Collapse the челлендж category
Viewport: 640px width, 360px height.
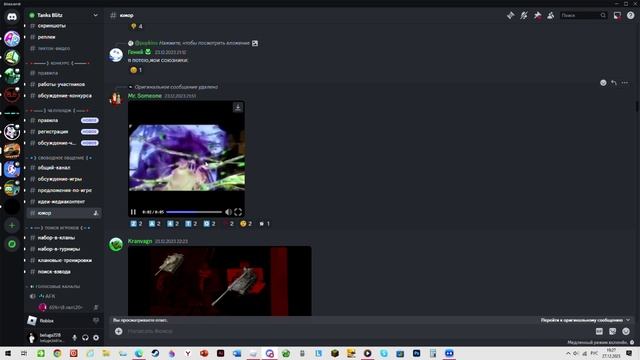(x=59, y=111)
